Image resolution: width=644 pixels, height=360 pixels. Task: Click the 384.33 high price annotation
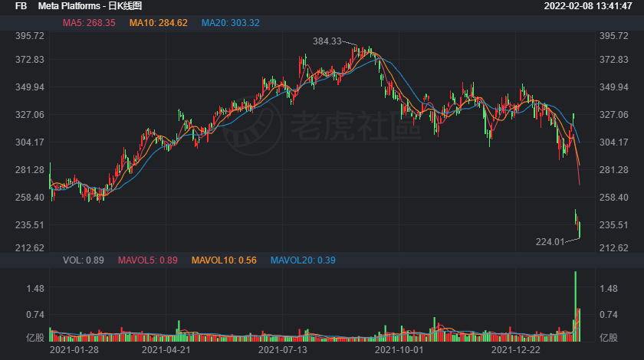pos(327,41)
